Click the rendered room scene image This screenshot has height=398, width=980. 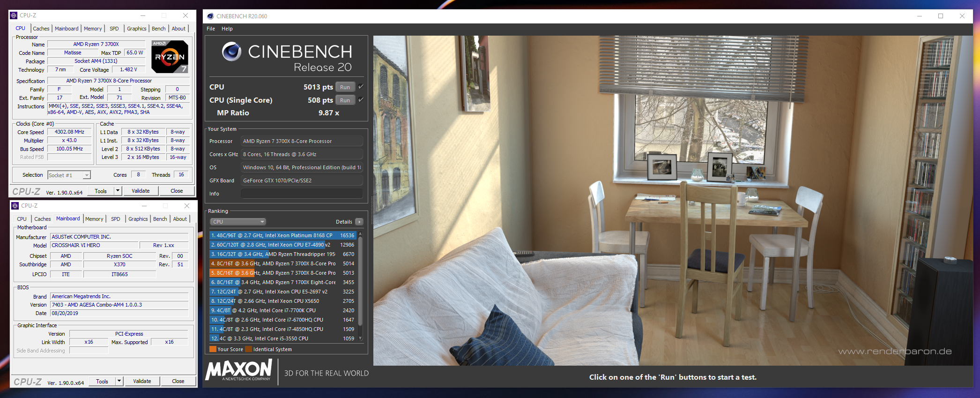673,201
